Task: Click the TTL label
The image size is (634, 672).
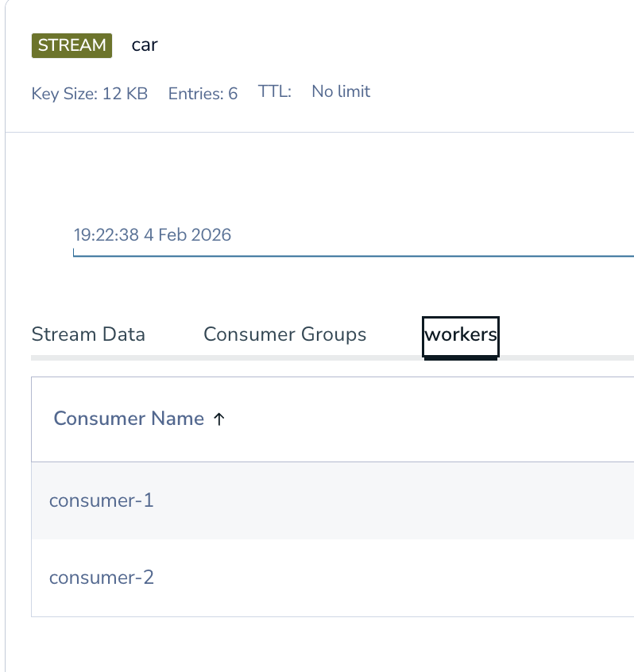Action: (x=275, y=92)
